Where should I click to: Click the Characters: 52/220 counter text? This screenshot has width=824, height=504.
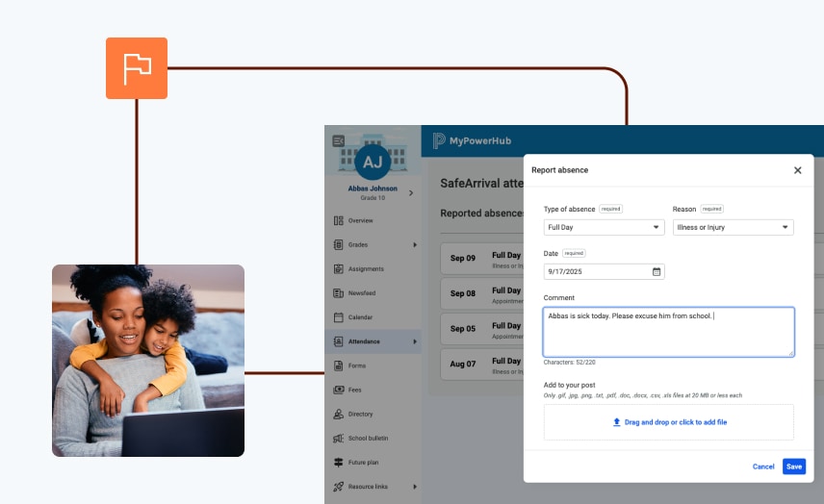pos(569,363)
